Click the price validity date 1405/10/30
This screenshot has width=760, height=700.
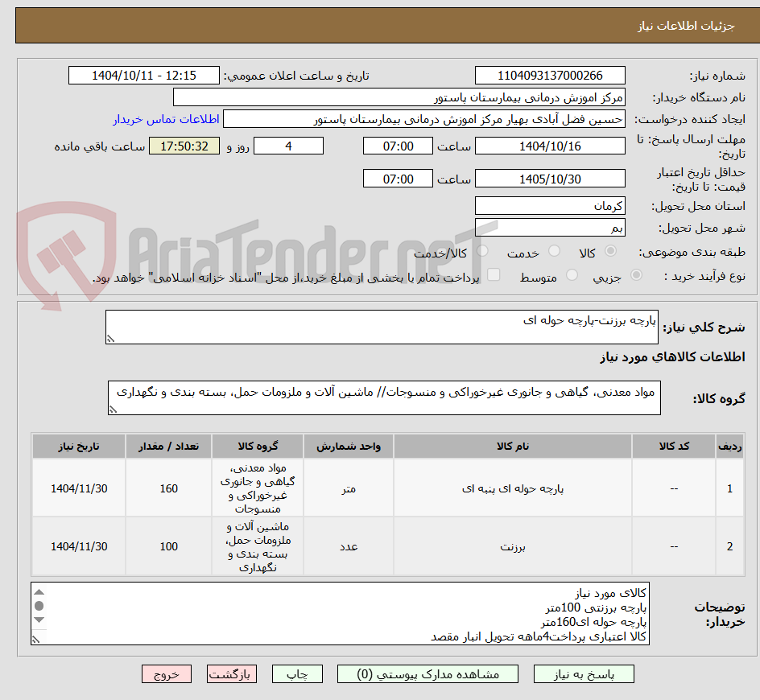550,179
